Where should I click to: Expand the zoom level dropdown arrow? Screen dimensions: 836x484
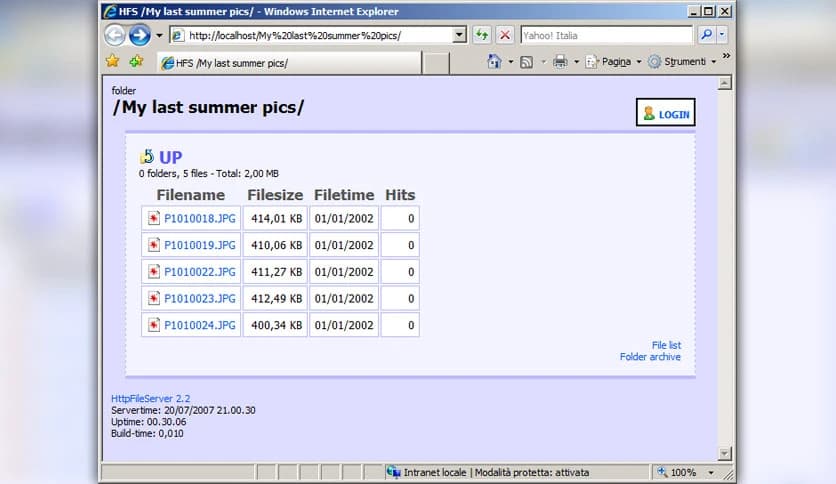(x=711, y=473)
